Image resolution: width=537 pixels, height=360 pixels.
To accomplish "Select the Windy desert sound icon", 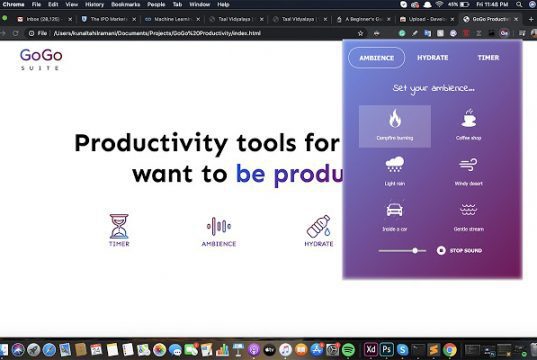I will pos(468,165).
